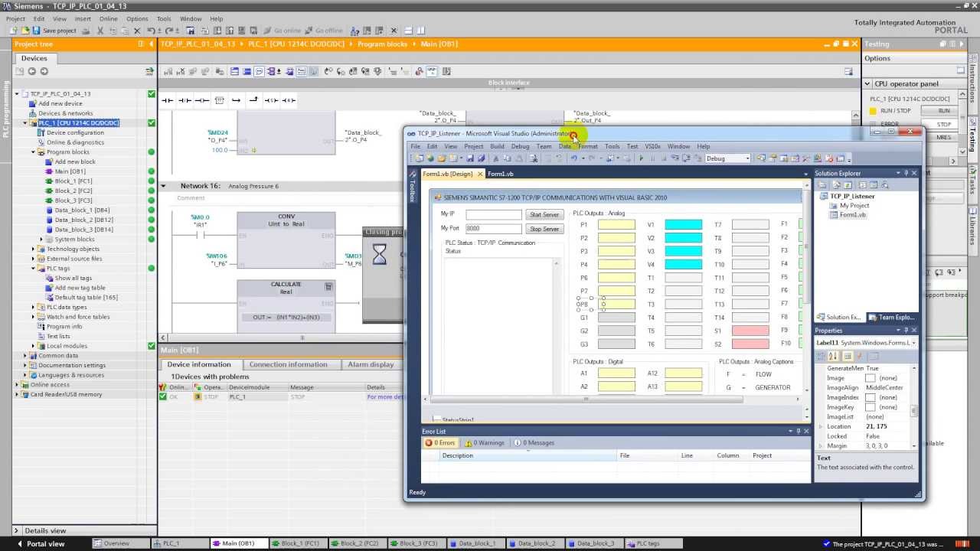Click the Warnings filter in Error List
The height and width of the screenshot is (551, 980).
[485, 442]
